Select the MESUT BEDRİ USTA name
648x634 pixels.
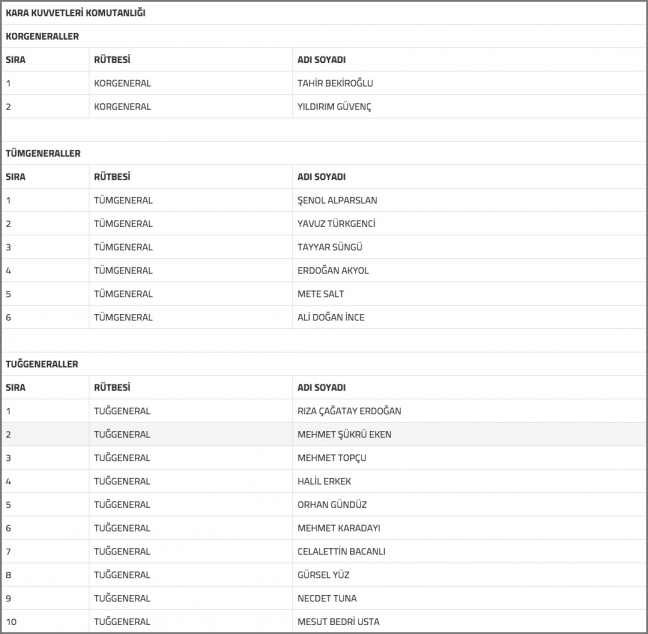click(x=338, y=622)
